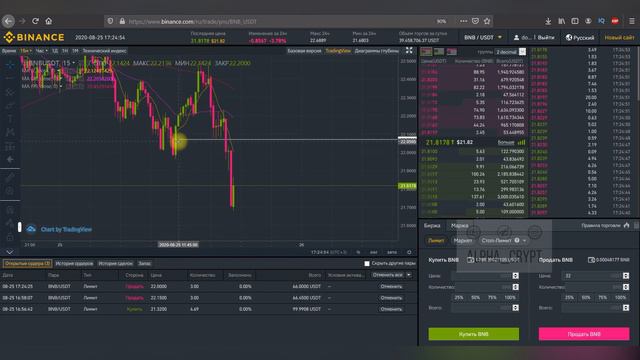
Task: Step the sell price field spinner
Action: click(626, 276)
